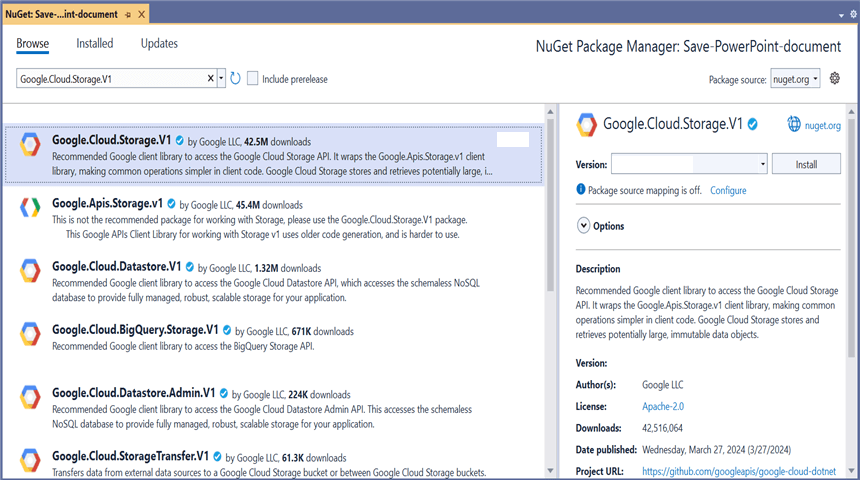Click the info icon by package source mapping
The width and height of the screenshot is (860, 480).
pyautogui.click(x=581, y=189)
